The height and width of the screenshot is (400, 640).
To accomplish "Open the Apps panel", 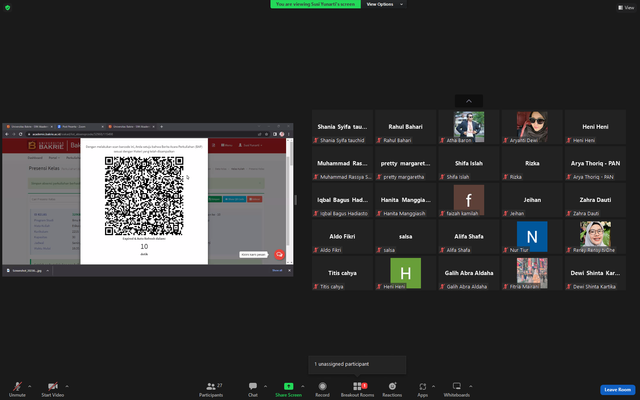I will coord(422,389).
